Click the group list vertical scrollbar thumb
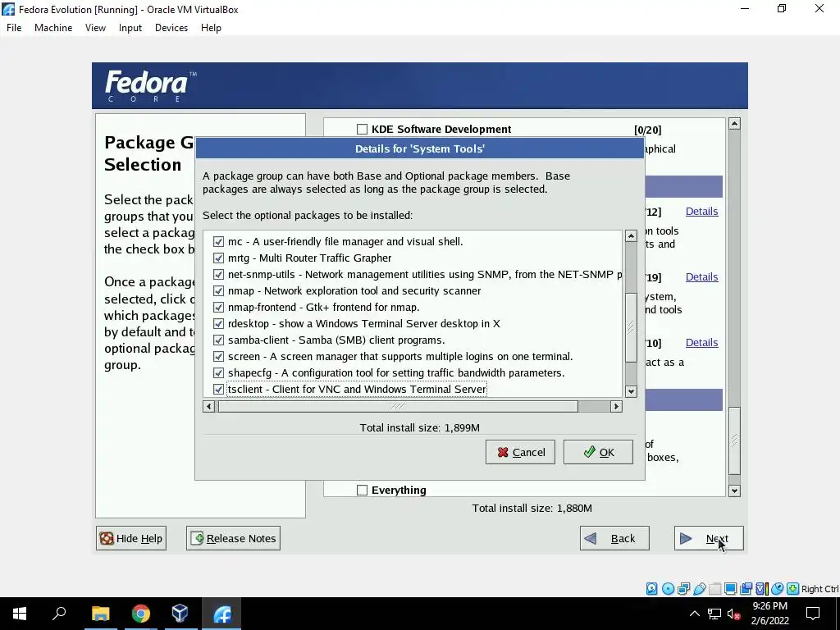This screenshot has height=630, width=840. [x=734, y=441]
